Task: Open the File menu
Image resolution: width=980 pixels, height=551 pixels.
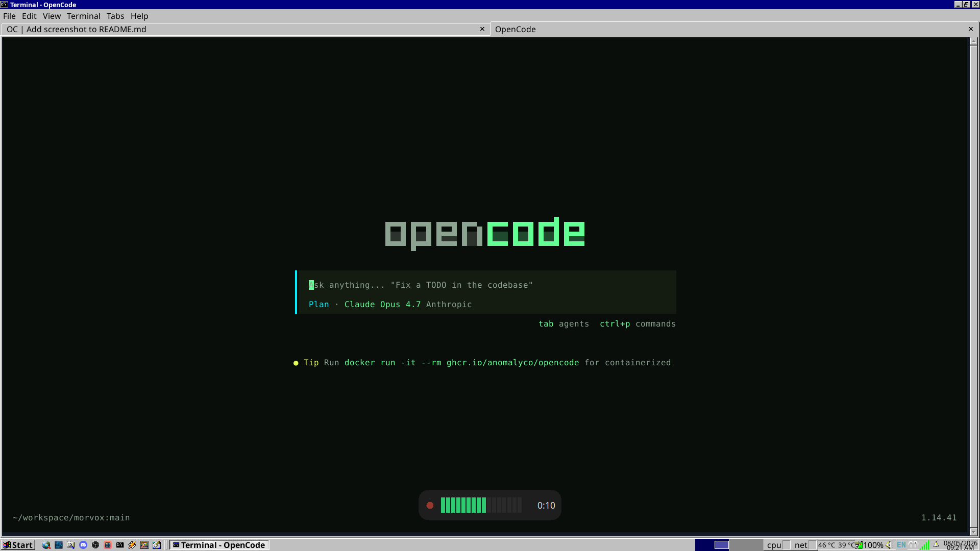Action: [x=9, y=16]
